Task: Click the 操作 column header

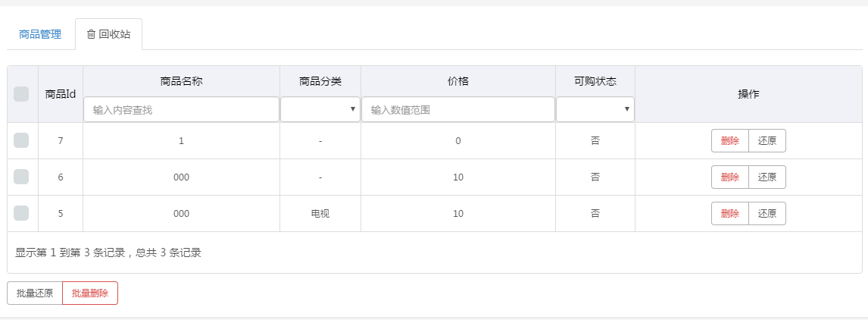Action: (748, 94)
